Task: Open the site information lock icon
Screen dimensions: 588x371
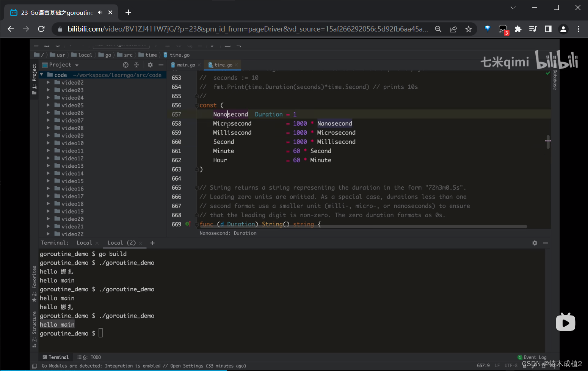Action: tap(60, 29)
